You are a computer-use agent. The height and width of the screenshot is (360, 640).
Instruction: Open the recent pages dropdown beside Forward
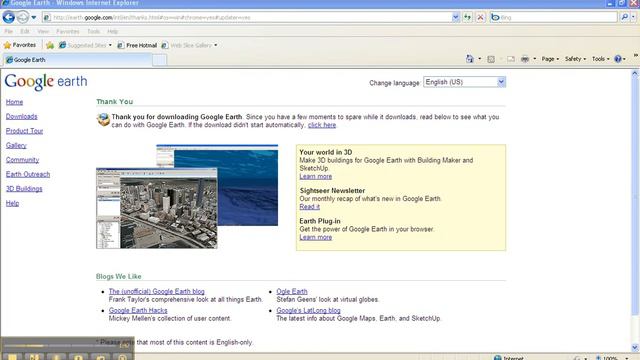point(34,18)
